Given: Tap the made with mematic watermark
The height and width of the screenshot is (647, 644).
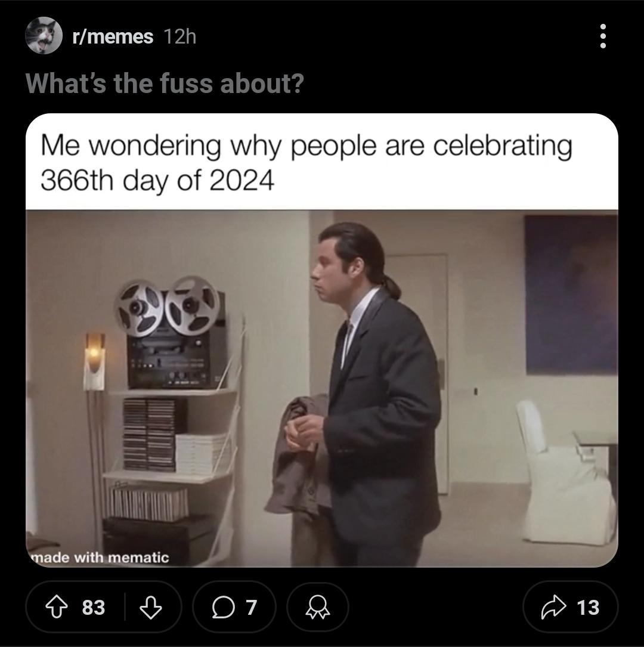Looking at the screenshot, I should [100, 558].
